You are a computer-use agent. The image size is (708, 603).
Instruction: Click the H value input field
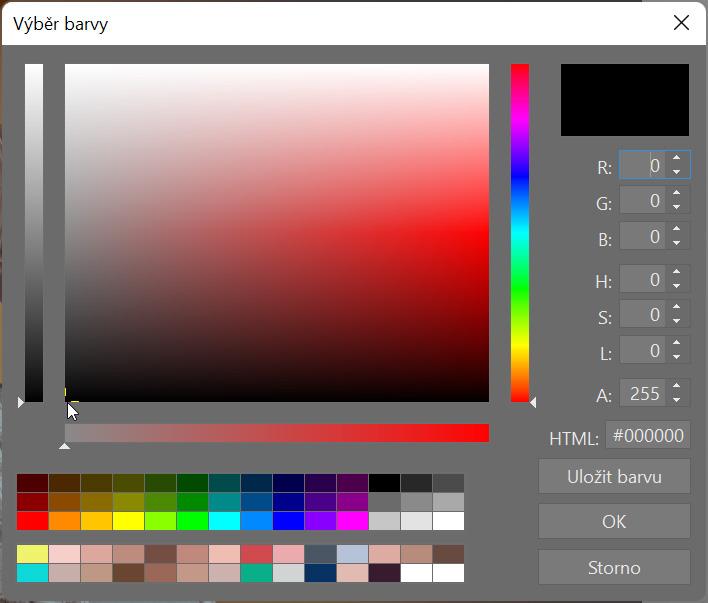(x=642, y=280)
